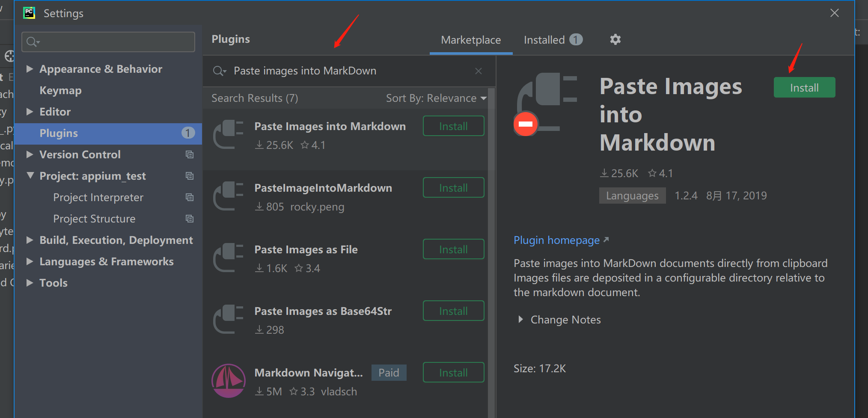Expand the Appearance & Behavior section
The width and height of the screenshot is (868, 418).
(x=30, y=69)
